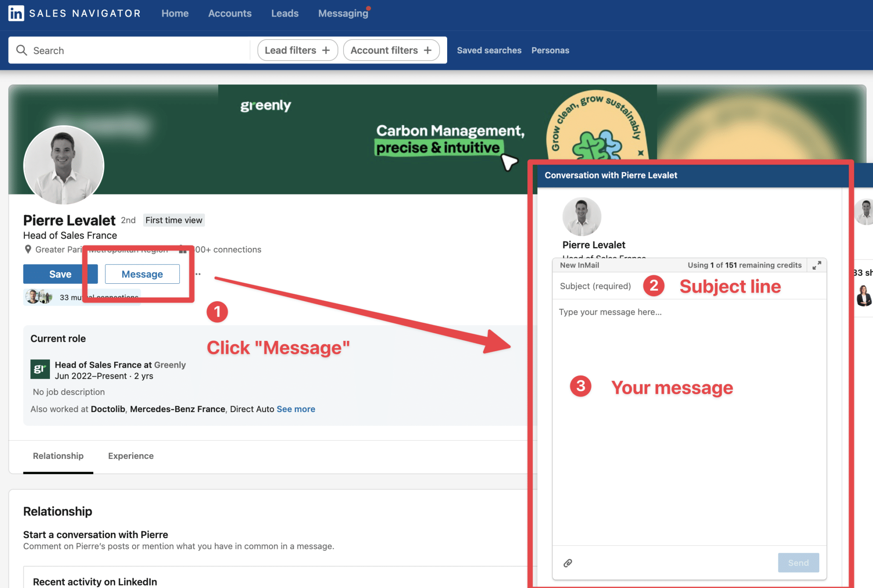Open the Greenly company logo under Current role
The image size is (873, 588).
40,369
